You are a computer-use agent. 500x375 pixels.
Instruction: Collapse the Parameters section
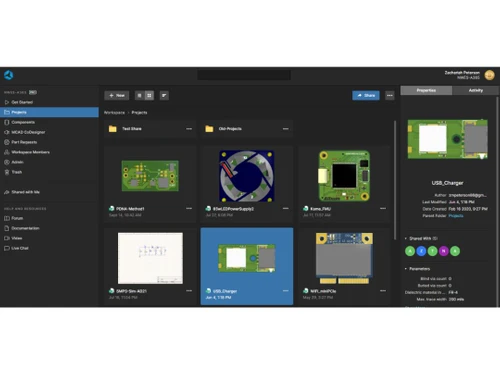click(x=406, y=269)
